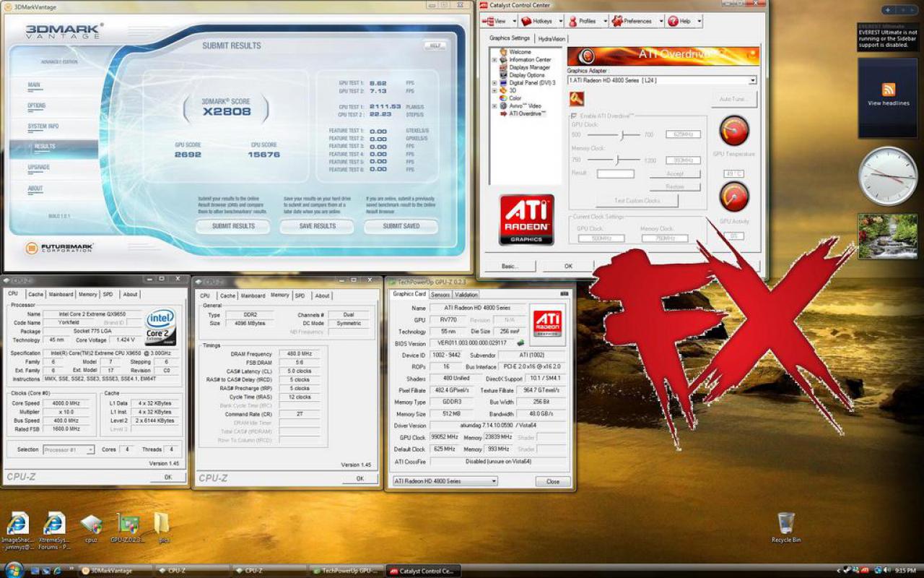Expand the Digital Panel (DVI) 3 node
Viewport: 924px width, 578px height.
pos(494,83)
